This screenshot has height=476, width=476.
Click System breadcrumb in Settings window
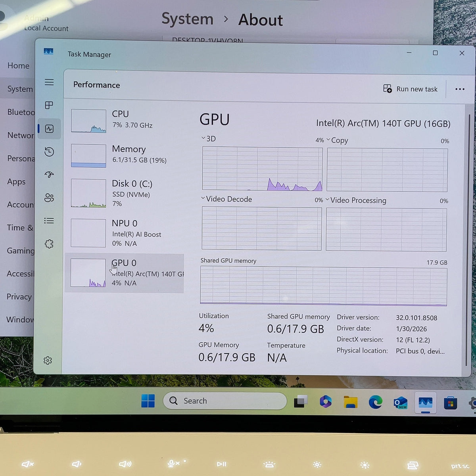[187, 19]
